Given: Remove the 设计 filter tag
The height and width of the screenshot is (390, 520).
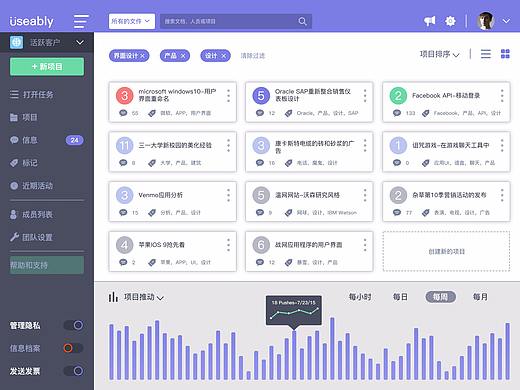Looking at the screenshot, I should pyautogui.click(x=224, y=56).
